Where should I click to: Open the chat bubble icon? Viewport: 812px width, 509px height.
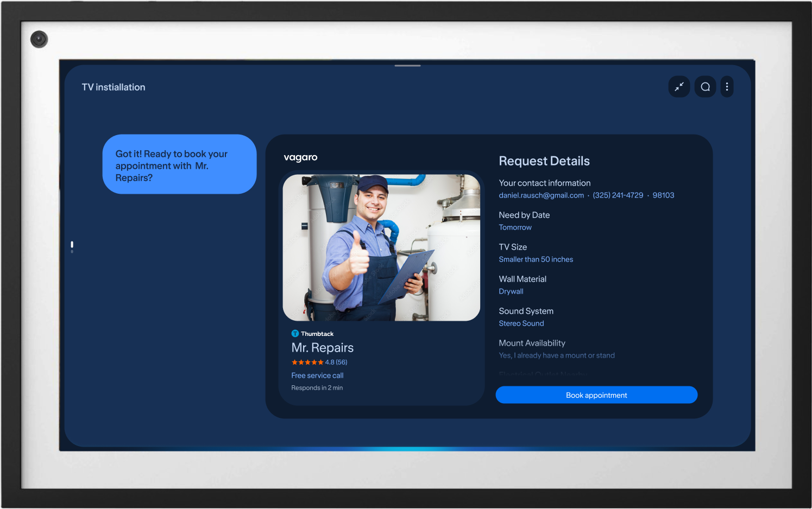pyautogui.click(x=705, y=87)
